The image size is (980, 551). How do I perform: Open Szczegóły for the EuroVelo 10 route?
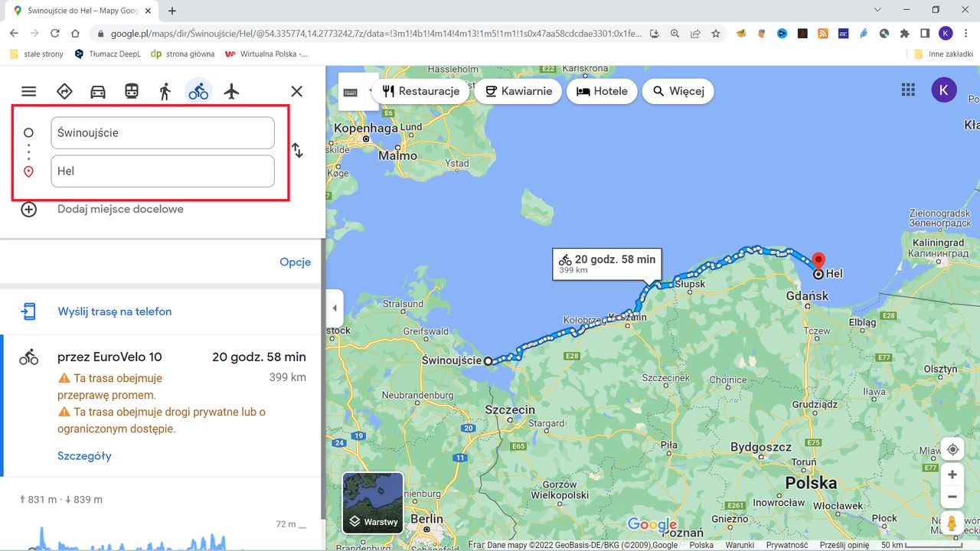coord(84,455)
